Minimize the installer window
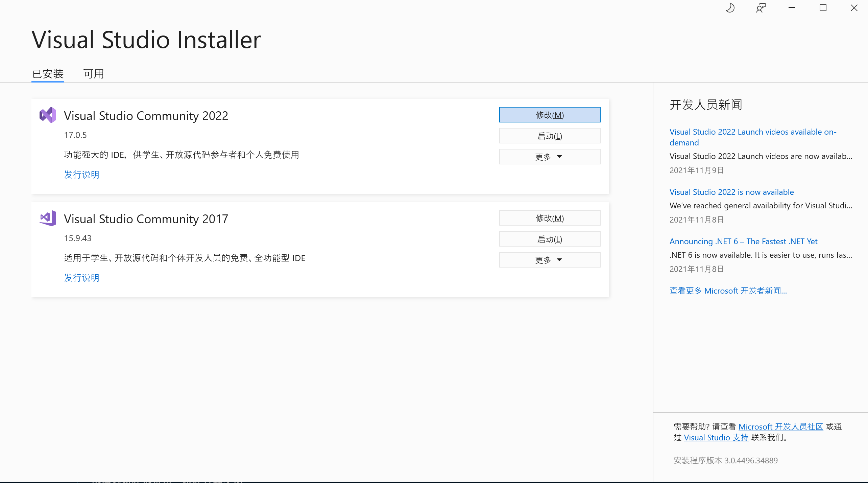This screenshot has width=868, height=483. [x=792, y=8]
